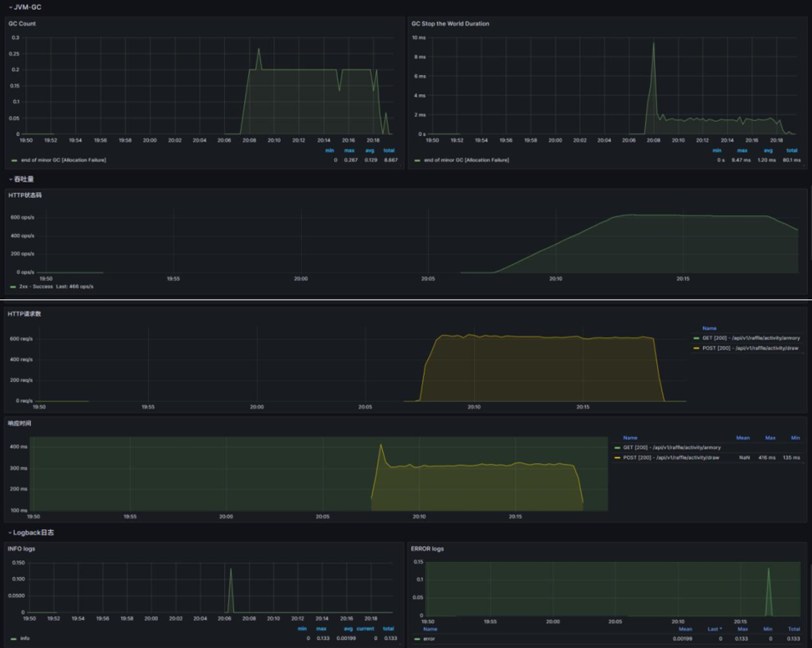
Task: Click 响应时间 Min value 135 ms
Action: point(792,457)
